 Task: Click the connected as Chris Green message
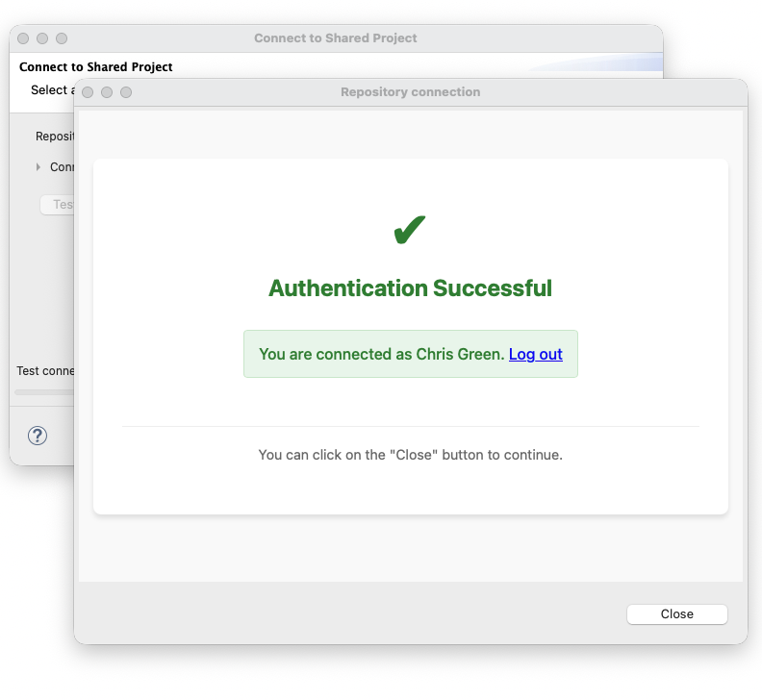[381, 354]
